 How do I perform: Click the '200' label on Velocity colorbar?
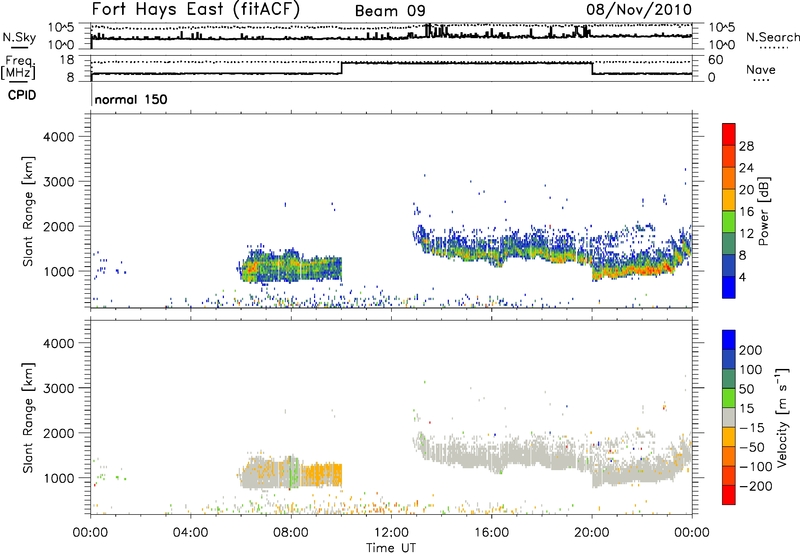(x=751, y=350)
